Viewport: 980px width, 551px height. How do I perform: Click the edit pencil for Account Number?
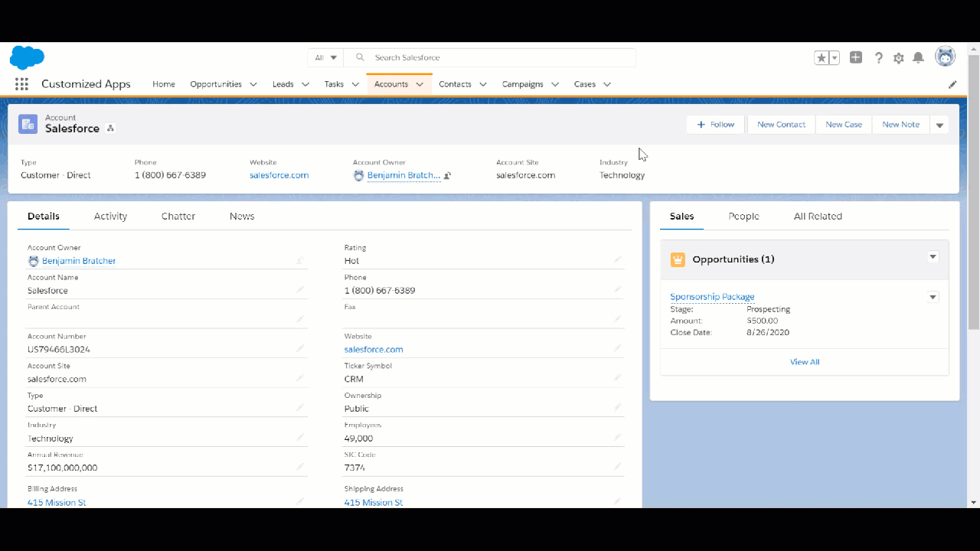pyautogui.click(x=300, y=349)
